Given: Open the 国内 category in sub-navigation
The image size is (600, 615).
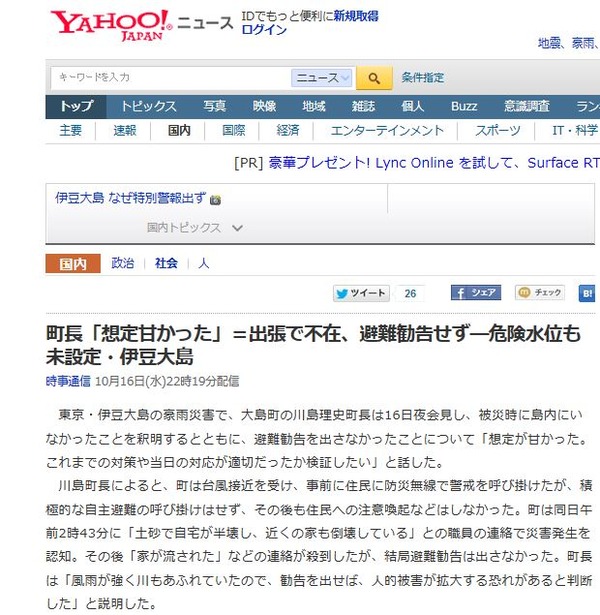Looking at the screenshot, I should click(x=179, y=130).
